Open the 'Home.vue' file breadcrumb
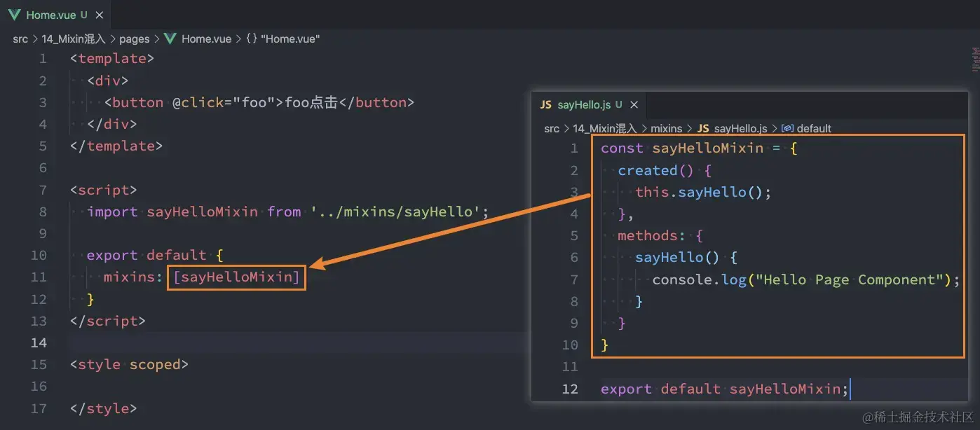The height and width of the screenshot is (430, 980). tap(206, 39)
